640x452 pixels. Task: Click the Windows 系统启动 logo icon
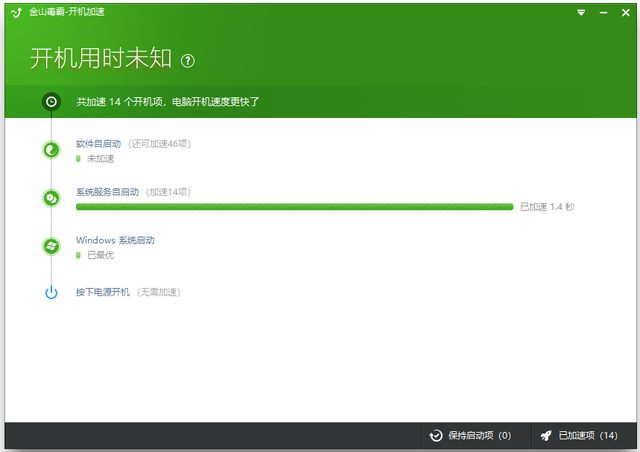click(51, 246)
